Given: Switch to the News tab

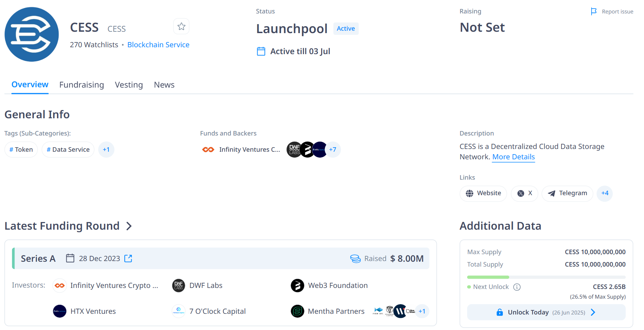Looking at the screenshot, I should pos(164,85).
